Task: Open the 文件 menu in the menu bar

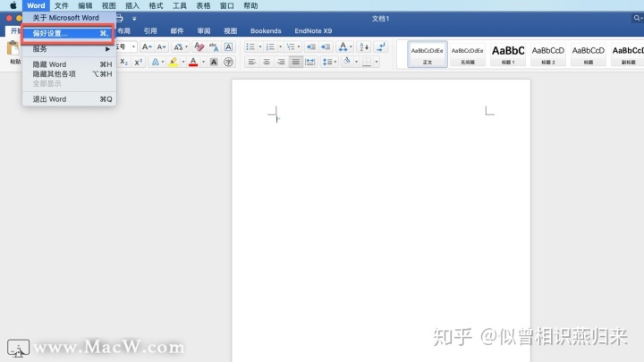Action: (61, 5)
